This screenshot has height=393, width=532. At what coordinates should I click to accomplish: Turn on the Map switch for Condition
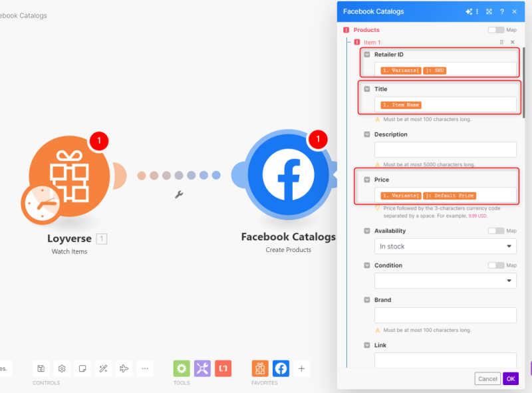click(x=495, y=265)
